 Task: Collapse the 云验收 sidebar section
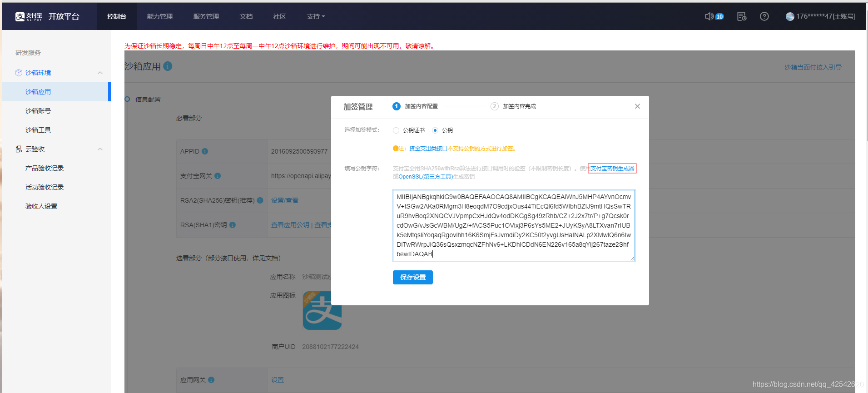100,149
